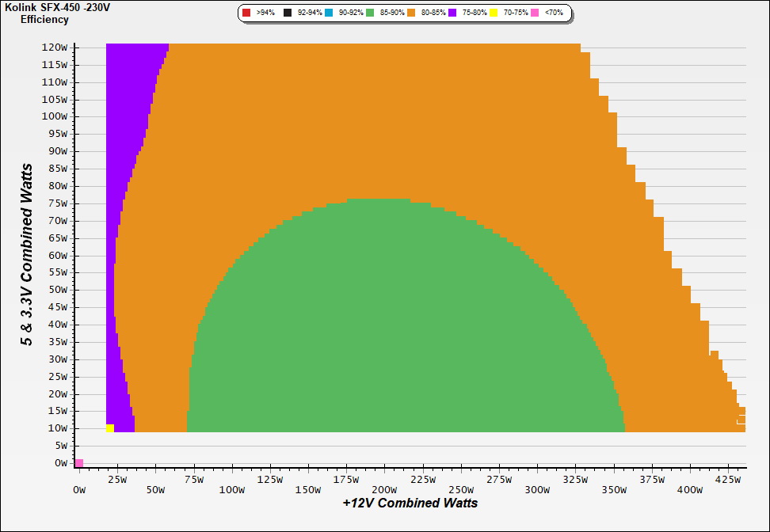Click the Efficiency subtitle text

click(44, 20)
